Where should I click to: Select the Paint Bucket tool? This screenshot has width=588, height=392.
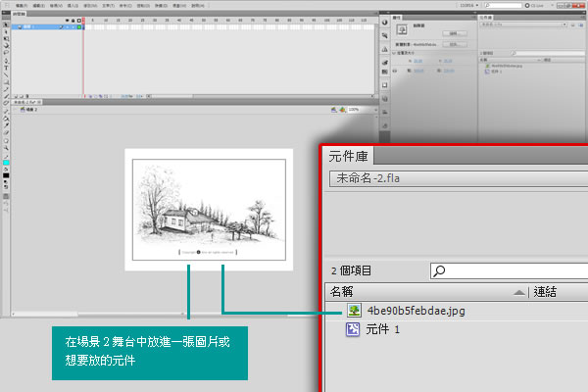coord(6,119)
